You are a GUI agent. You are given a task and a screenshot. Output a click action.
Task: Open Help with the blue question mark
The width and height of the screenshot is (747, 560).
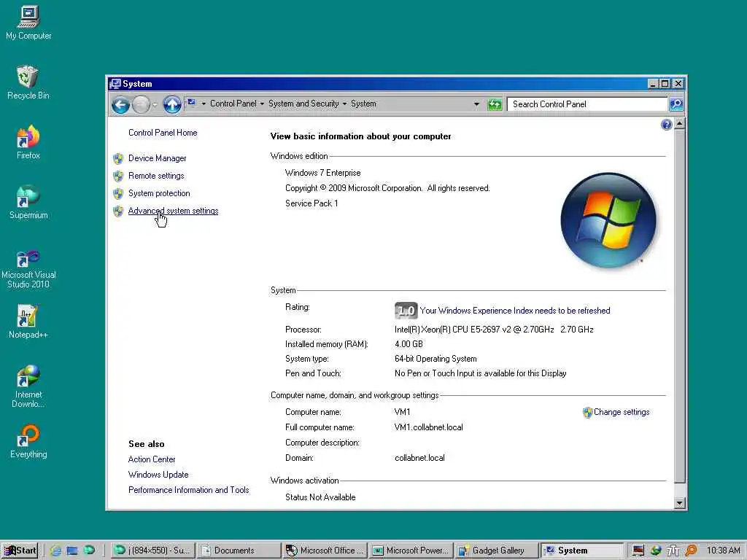(667, 125)
